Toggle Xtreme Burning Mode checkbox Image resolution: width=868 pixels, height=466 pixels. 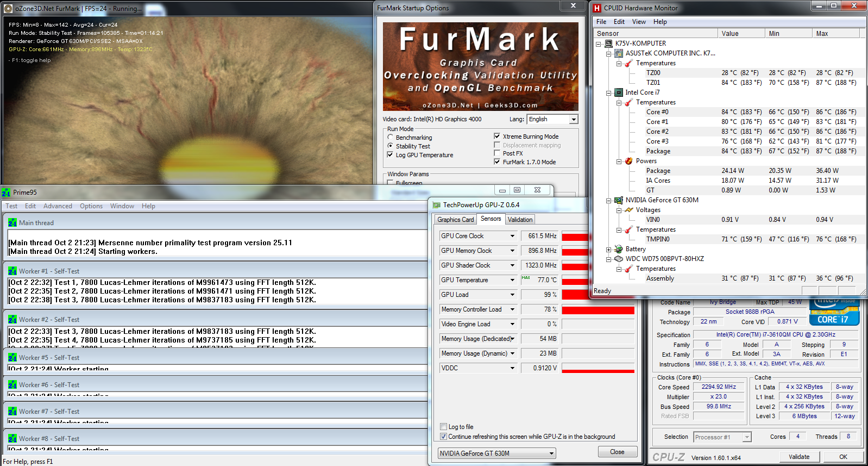pos(497,136)
